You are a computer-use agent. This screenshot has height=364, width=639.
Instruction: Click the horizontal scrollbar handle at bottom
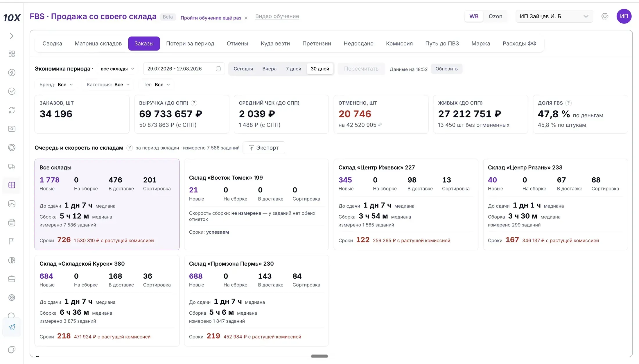coord(319,356)
